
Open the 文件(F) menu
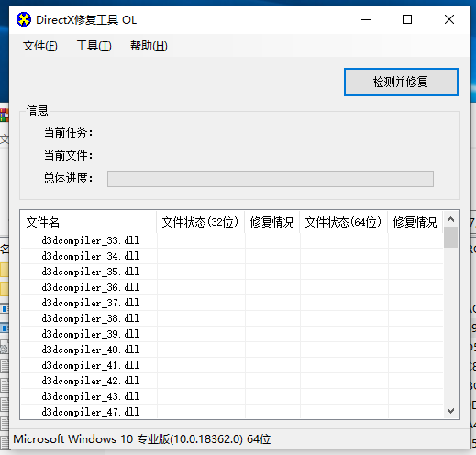coord(39,46)
